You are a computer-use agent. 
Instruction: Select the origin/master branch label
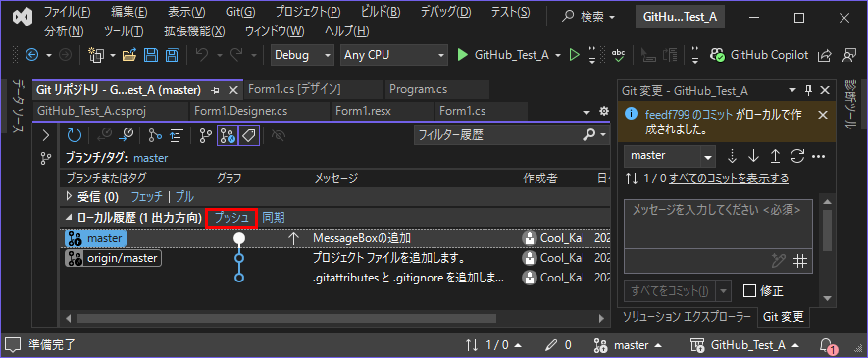pos(114,258)
